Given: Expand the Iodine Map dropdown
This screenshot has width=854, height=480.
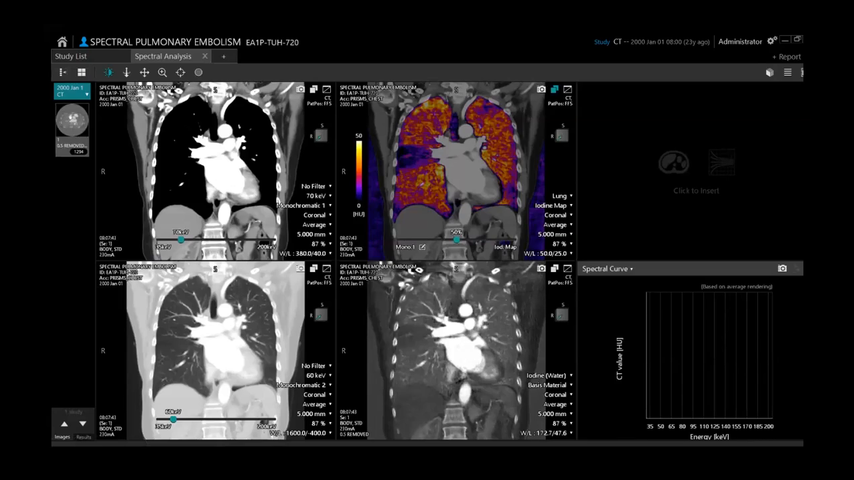Looking at the screenshot, I should click(550, 205).
